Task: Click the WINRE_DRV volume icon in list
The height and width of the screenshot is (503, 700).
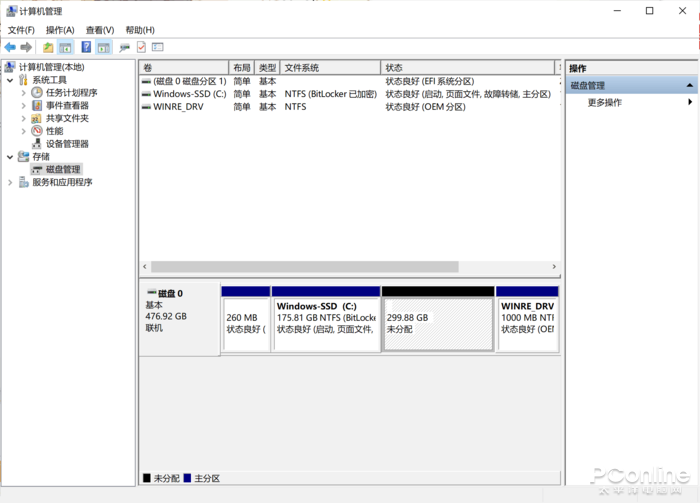Action: click(x=146, y=107)
